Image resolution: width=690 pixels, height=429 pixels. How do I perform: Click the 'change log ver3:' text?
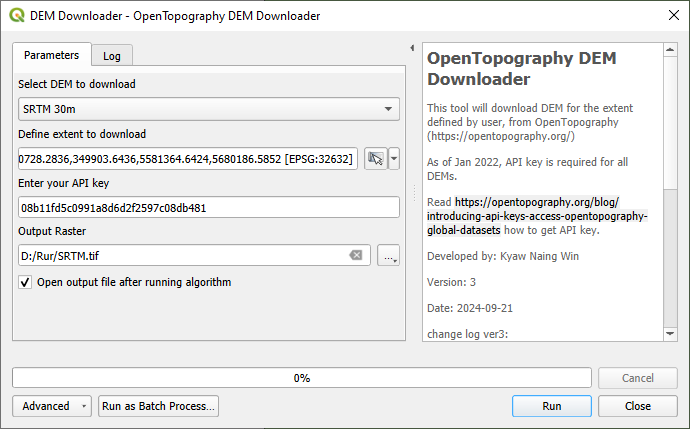click(x=467, y=334)
